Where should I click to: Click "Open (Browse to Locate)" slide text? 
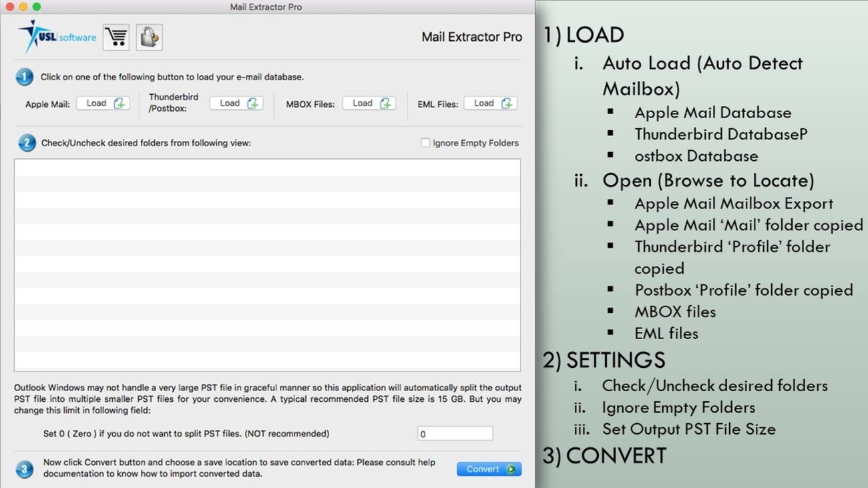tap(708, 180)
